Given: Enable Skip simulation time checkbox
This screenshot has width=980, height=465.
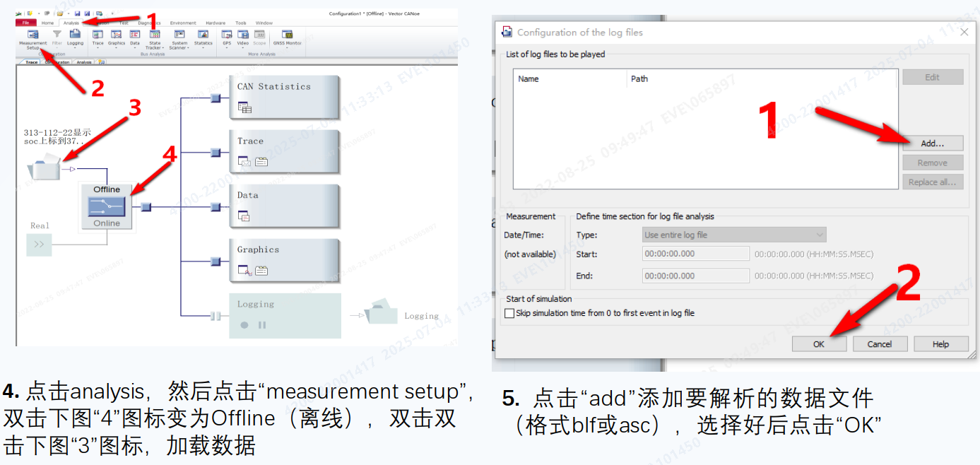Looking at the screenshot, I should click(x=510, y=313).
